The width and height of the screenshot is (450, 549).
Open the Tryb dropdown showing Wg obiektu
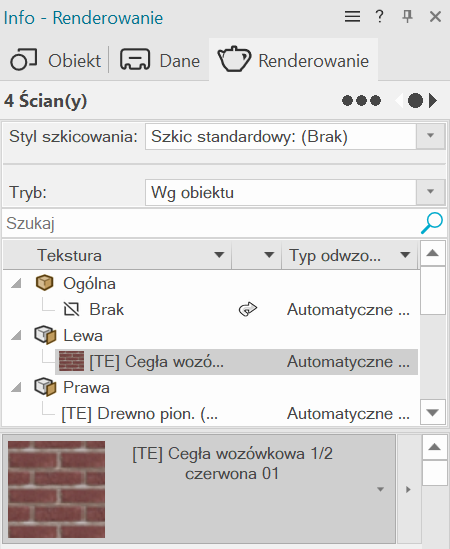click(431, 192)
